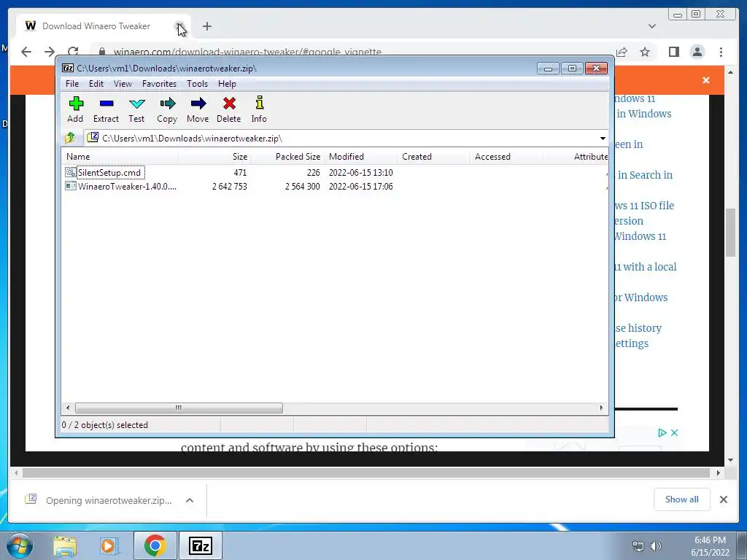Click the network tray icon

pos(638,546)
